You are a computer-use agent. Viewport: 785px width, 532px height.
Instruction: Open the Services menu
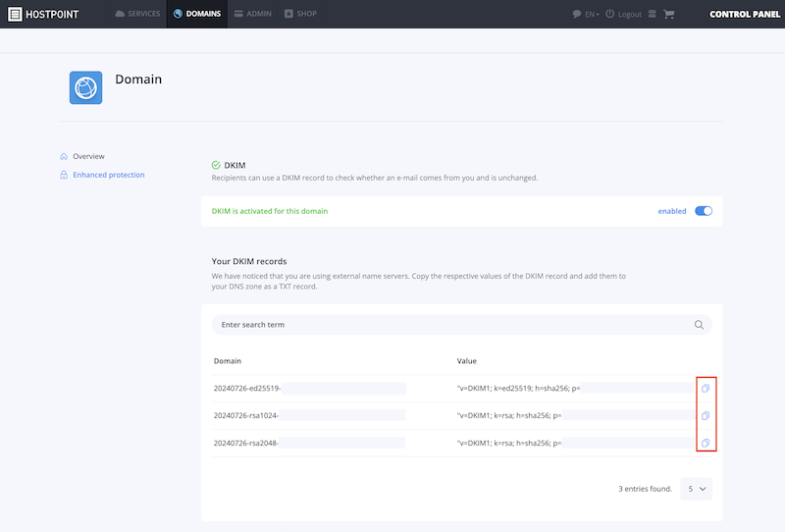137,14
